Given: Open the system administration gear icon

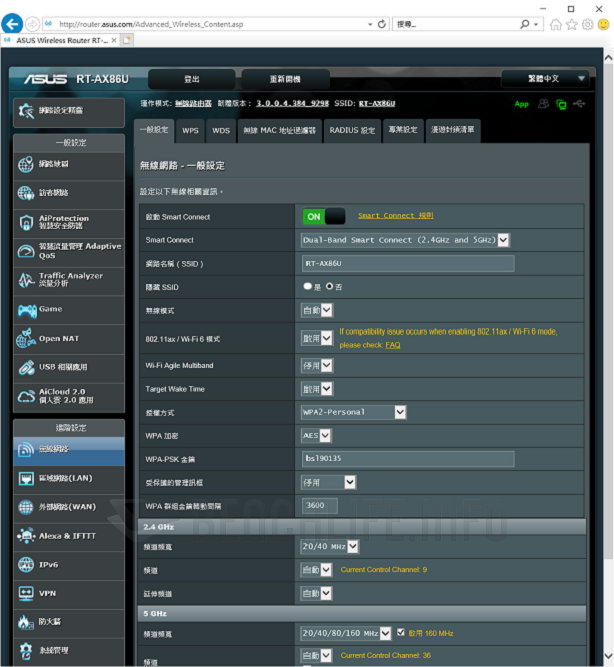Looking at the screenshot, I should point(26,650).
